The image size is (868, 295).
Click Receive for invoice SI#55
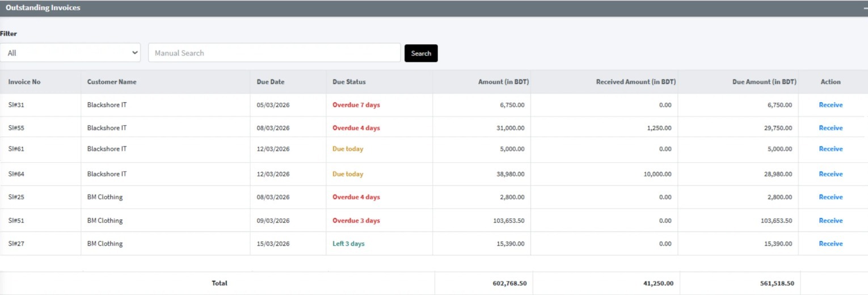[831, 128]
